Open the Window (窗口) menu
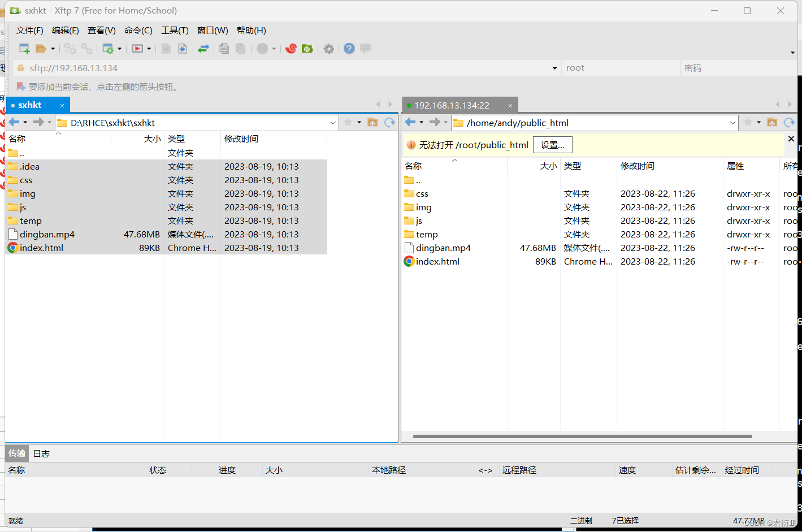Image resolution: width=802 pixels, height=532 pixels. 213,31
